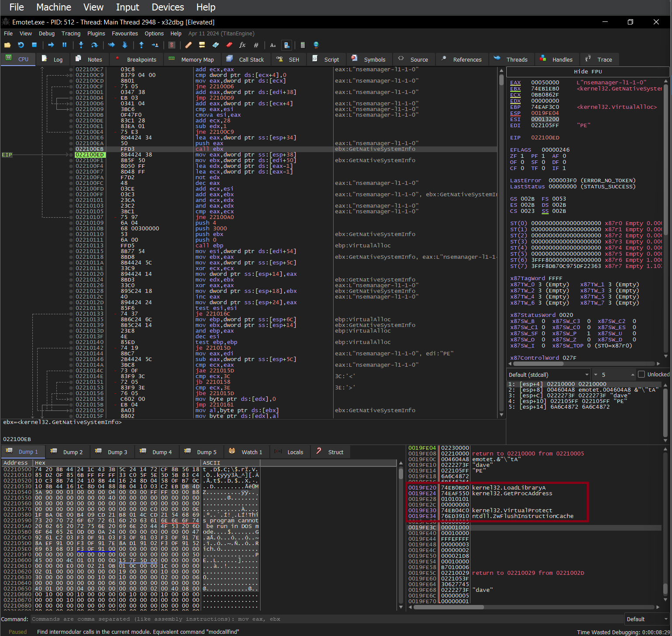Click the Find strings icon
672x636 pixels.
[273, 45]
